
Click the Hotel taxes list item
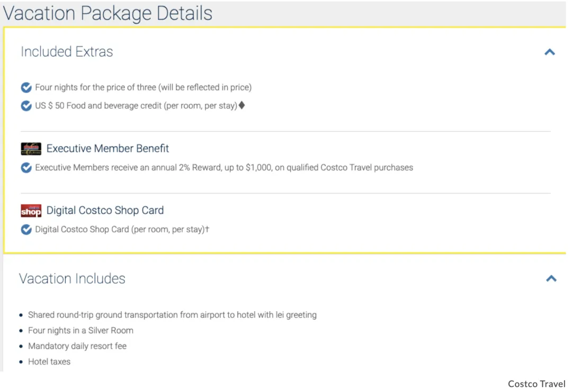[x=49, y=362]
